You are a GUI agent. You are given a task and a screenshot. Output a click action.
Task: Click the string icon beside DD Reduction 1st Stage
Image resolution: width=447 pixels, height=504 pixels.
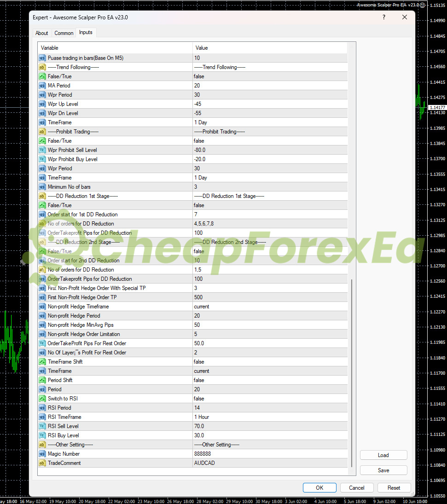pyautogui.click(x=42, y=196)
